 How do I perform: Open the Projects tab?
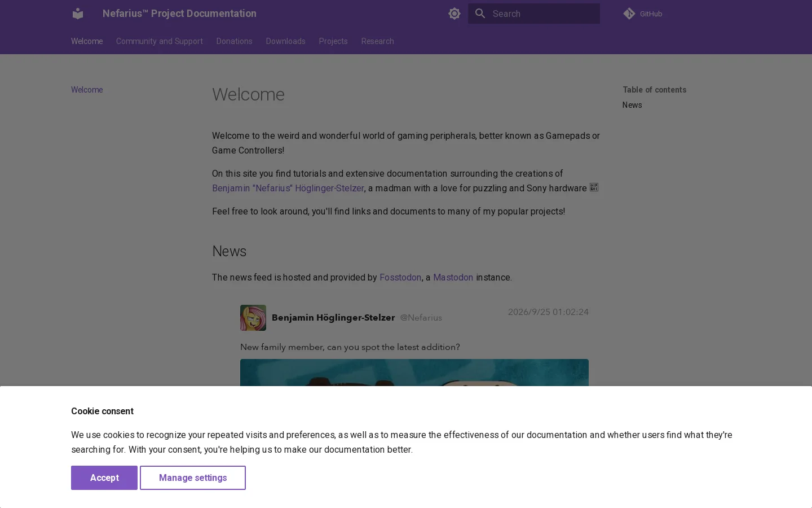point(333,41)
